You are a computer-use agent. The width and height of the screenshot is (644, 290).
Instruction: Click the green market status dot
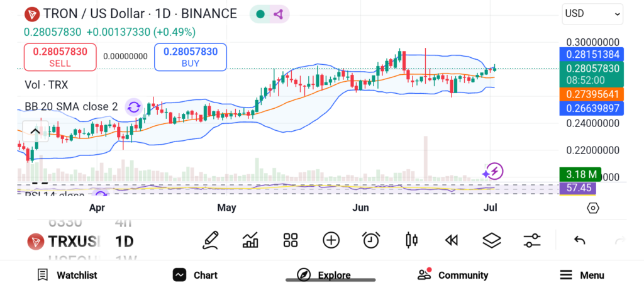coord(260,14)
